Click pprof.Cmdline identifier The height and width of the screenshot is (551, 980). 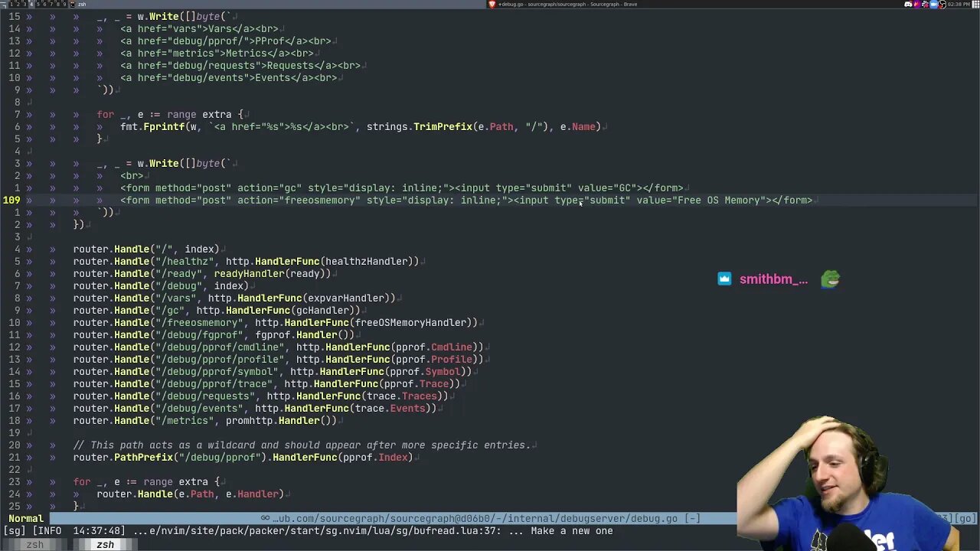coord(434,347)
